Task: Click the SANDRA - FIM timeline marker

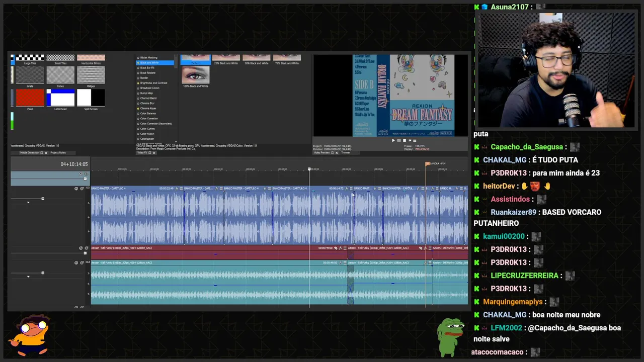Action: coord(436,163)
